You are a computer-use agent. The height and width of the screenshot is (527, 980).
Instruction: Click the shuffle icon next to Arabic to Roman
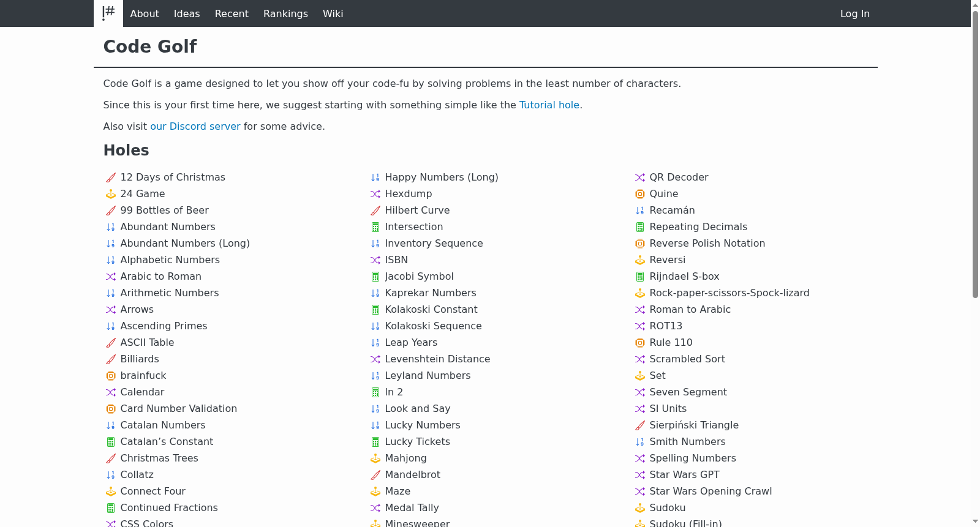pyautogui.click(x=111, y=277)
